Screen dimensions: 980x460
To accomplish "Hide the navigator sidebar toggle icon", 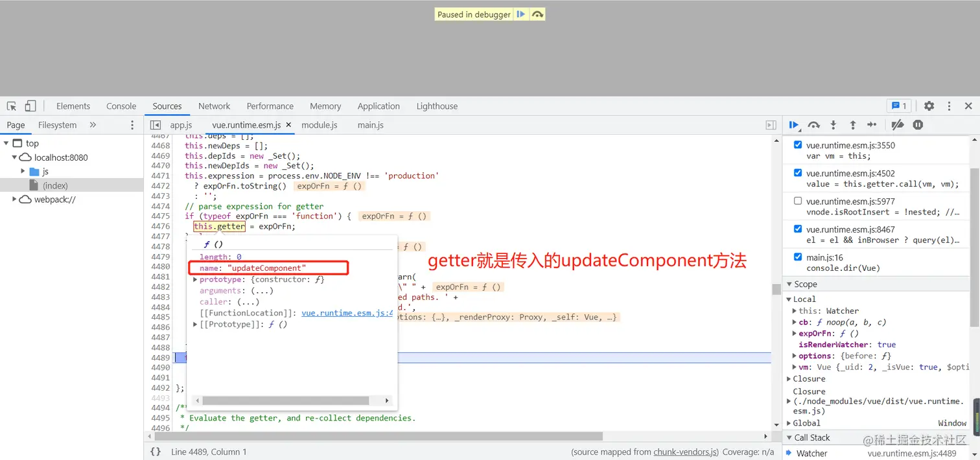I will 156,125.
